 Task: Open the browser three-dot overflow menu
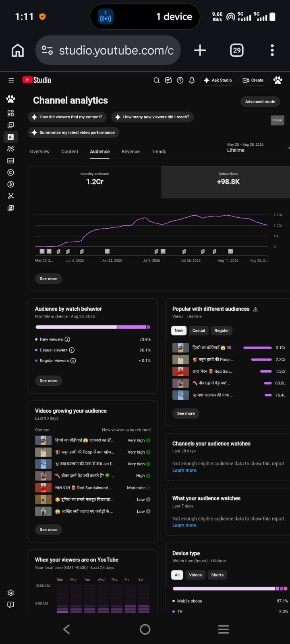[272, 50]
